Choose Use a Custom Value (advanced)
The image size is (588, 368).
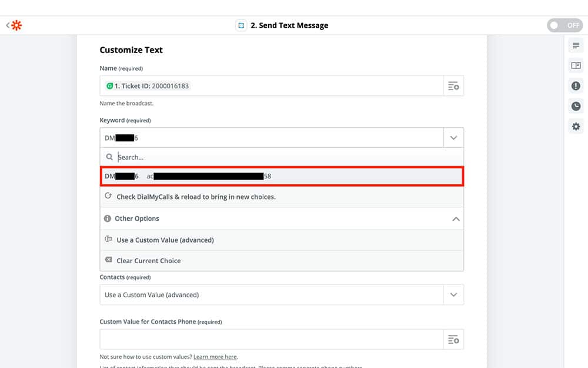pyautogui.click(x=165, y=240)
